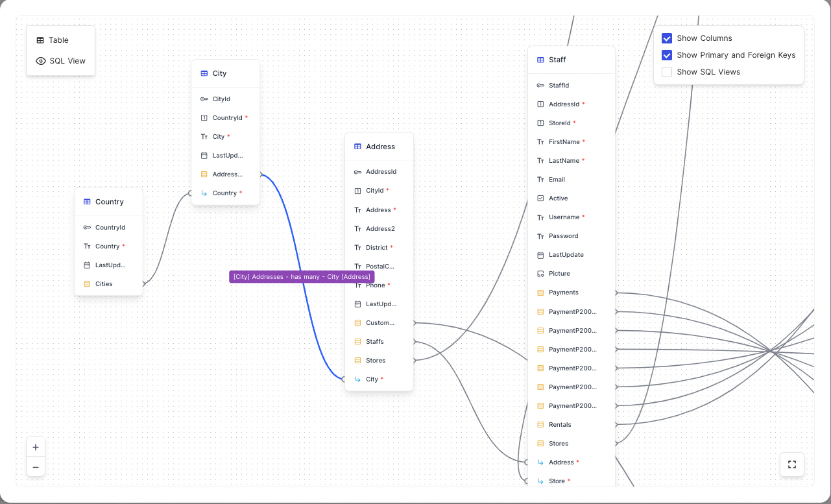This screenshot has height=504, width=831.
Task: Click the key icon beside StaffId
Action: 540,86
